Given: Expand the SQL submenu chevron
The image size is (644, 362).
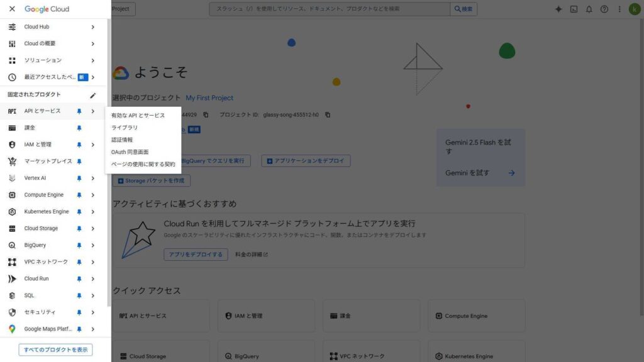Looking at the screenshot, I should 93,296.
